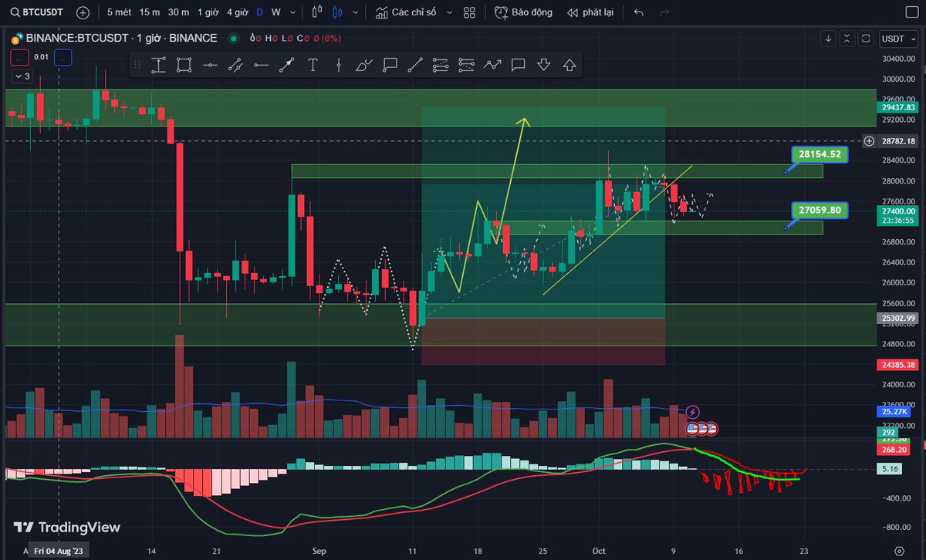Click the leftmost US flag event marker
926x560 pixels.
tap(691, 427)
